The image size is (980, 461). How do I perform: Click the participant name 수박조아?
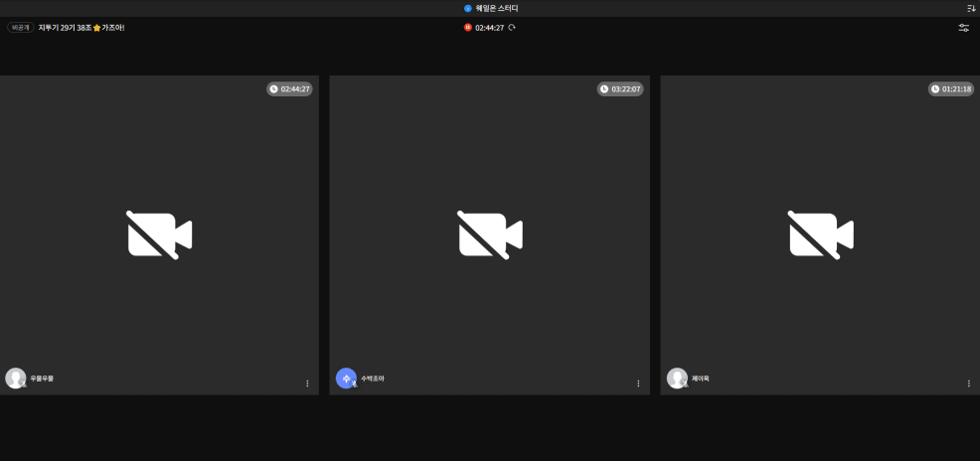pyautogui.click(x=373, y=378)
